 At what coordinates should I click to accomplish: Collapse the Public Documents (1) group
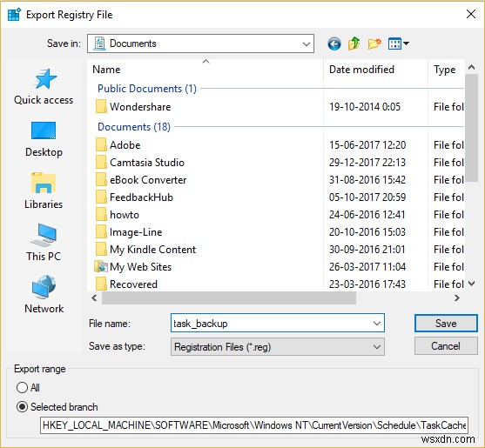(x=147, y=89)
